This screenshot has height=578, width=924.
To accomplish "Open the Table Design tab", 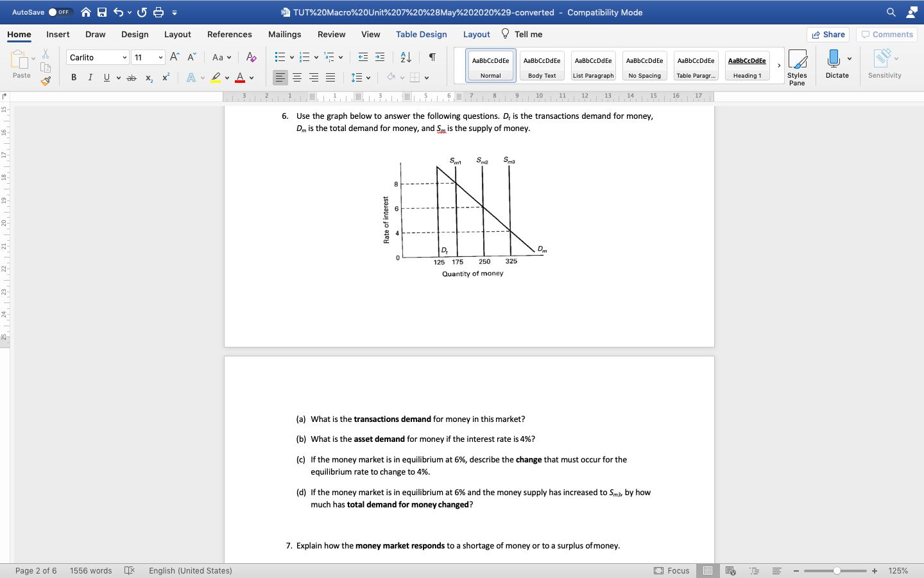I will click(422, 35).
